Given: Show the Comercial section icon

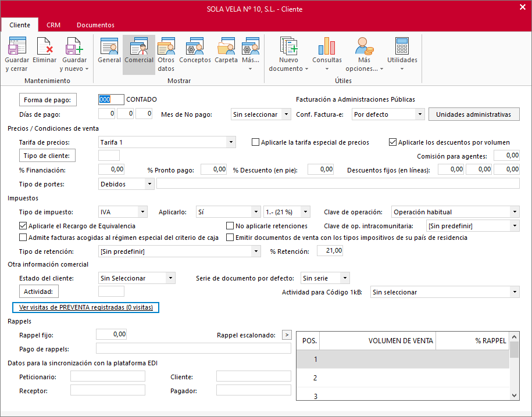Looking at the screenshot, I should tap(139, 46).
